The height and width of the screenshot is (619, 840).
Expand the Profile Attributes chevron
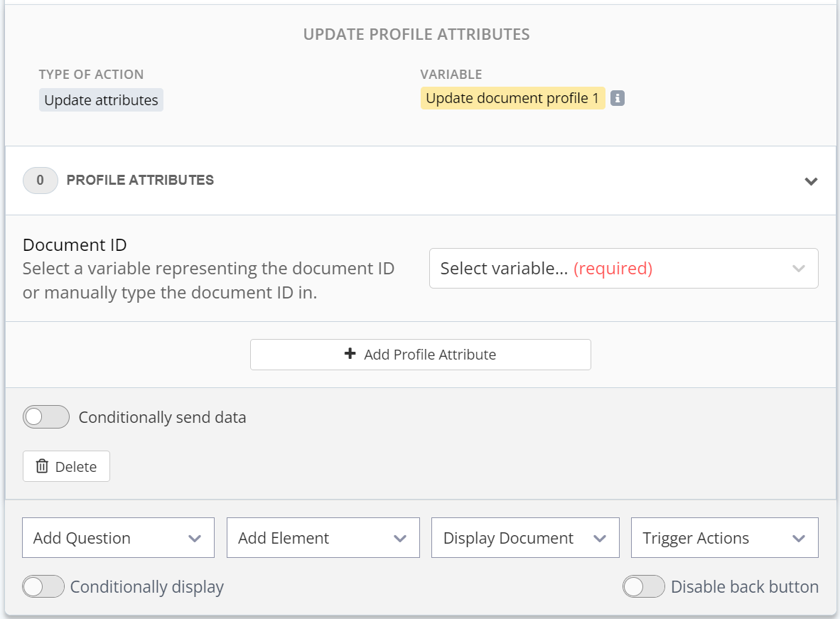coord(811,181)
